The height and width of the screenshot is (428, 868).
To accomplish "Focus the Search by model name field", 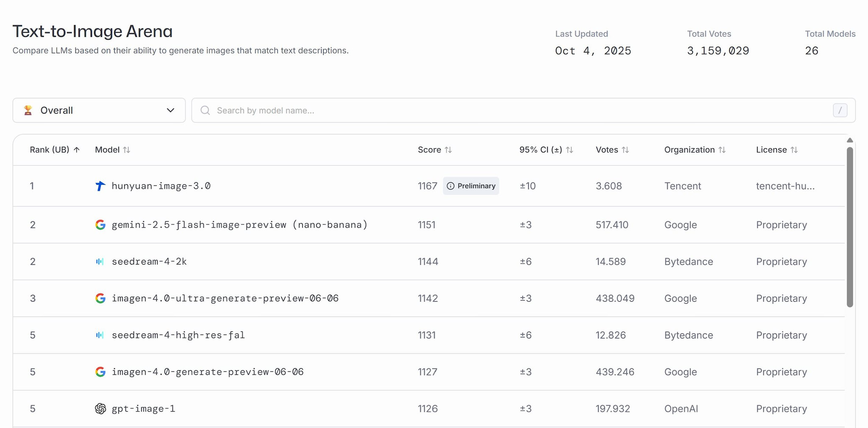I will pyautogui.click(x=523, y=110).
